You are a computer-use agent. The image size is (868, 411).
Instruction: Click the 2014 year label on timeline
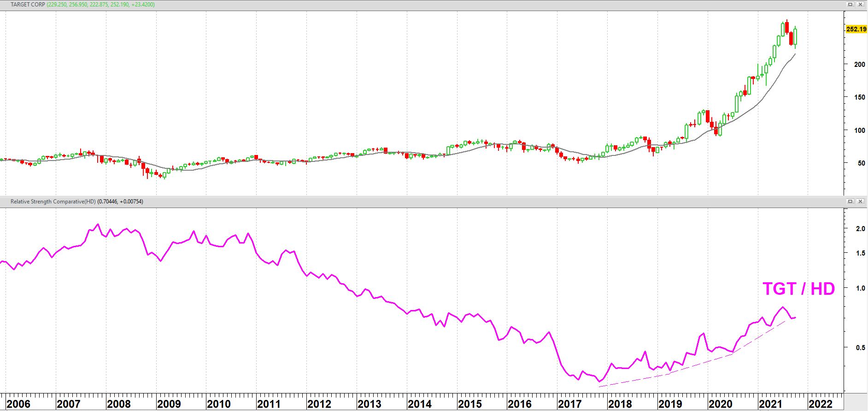pyautogui.click(x=420, y=404)
